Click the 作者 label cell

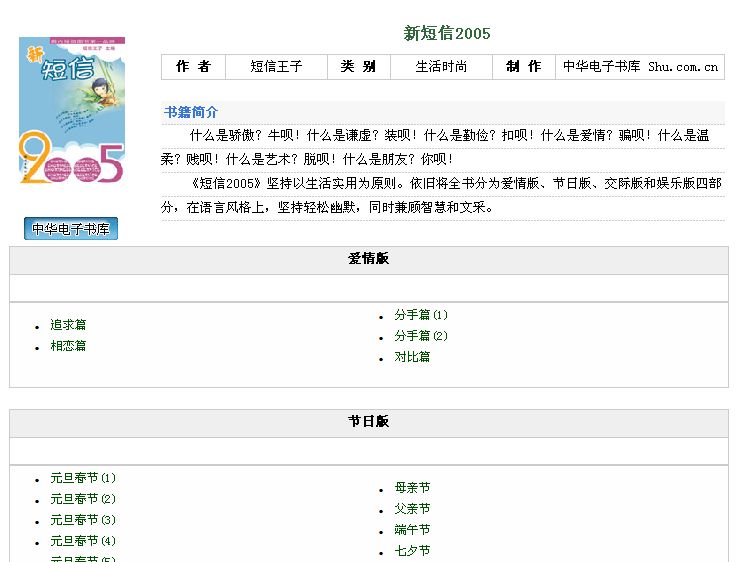pos(193,67)
